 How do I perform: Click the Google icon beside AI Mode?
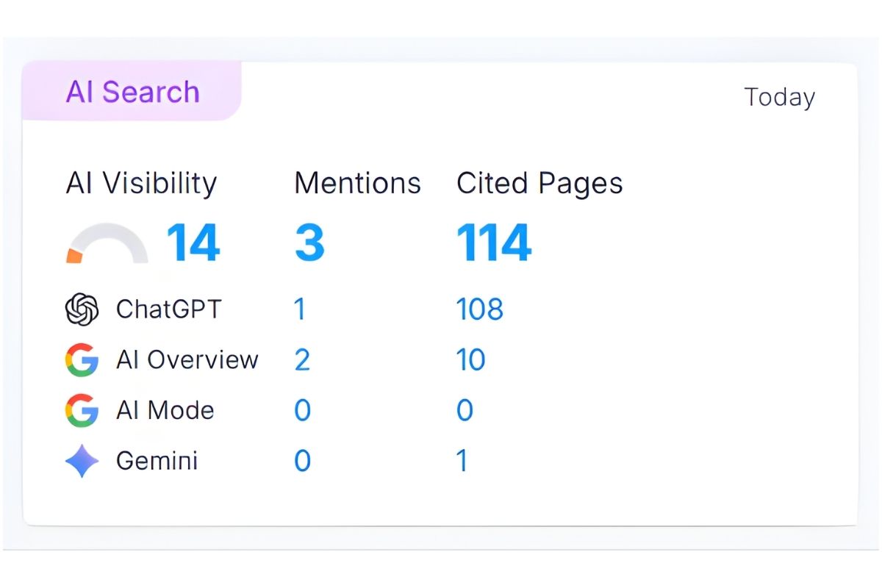(x=82, y=410)
